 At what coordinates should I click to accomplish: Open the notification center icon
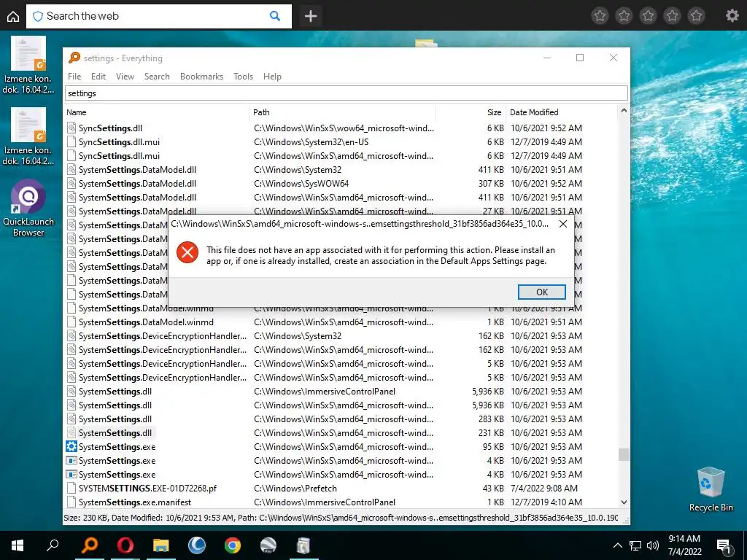coord(724,546)
